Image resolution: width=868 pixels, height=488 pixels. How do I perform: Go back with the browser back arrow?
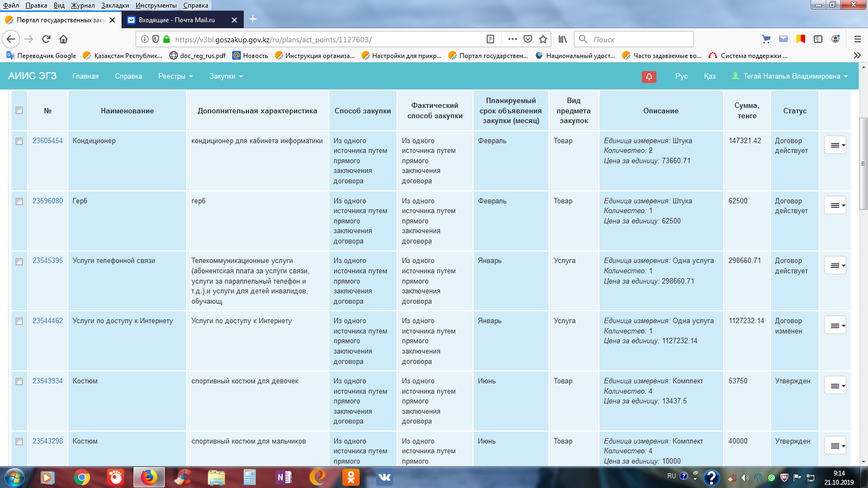coord(11,39)
